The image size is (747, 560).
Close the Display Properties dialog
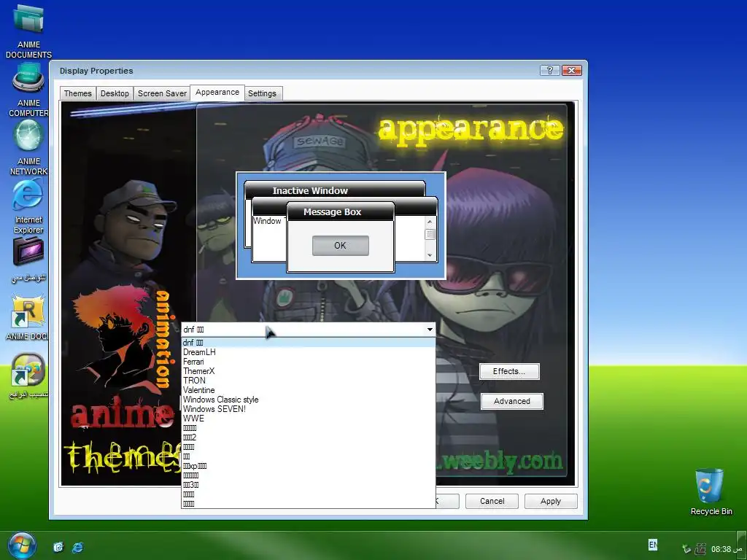[571, 71]
